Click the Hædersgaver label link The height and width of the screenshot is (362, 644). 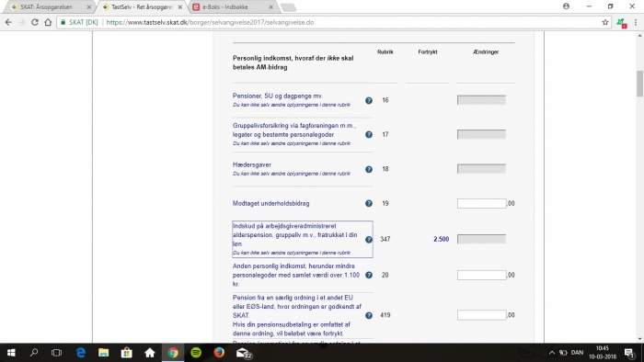pyautogui.click(x=252, y=164)
